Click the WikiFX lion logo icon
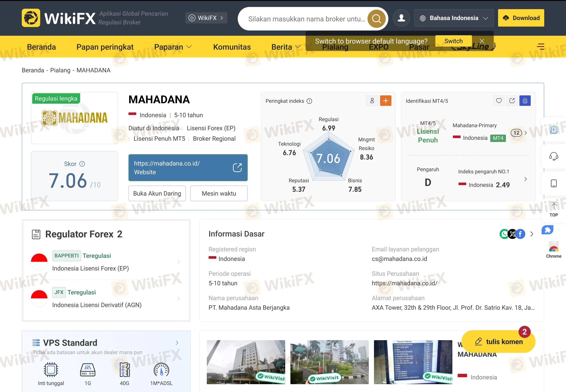Image resolution: width=566 pixels, height=392 pixels. coord(31,18)
